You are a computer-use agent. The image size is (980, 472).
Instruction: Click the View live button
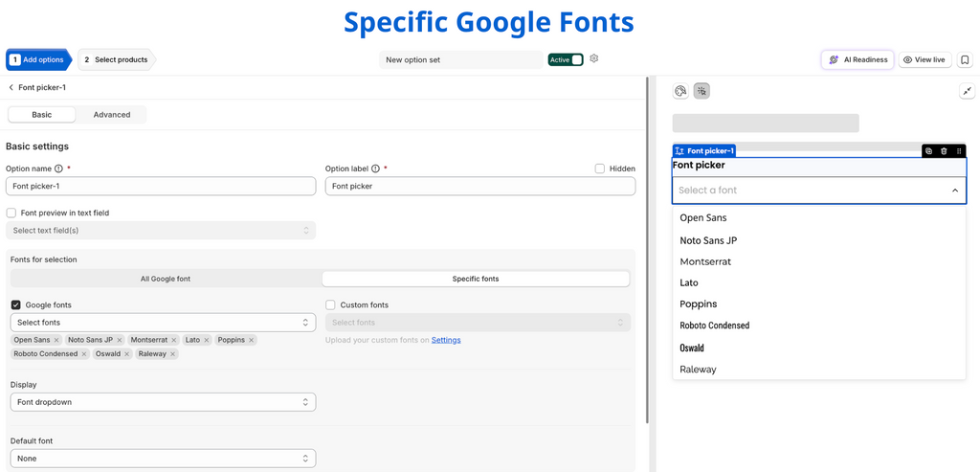(x=925, y=60)
